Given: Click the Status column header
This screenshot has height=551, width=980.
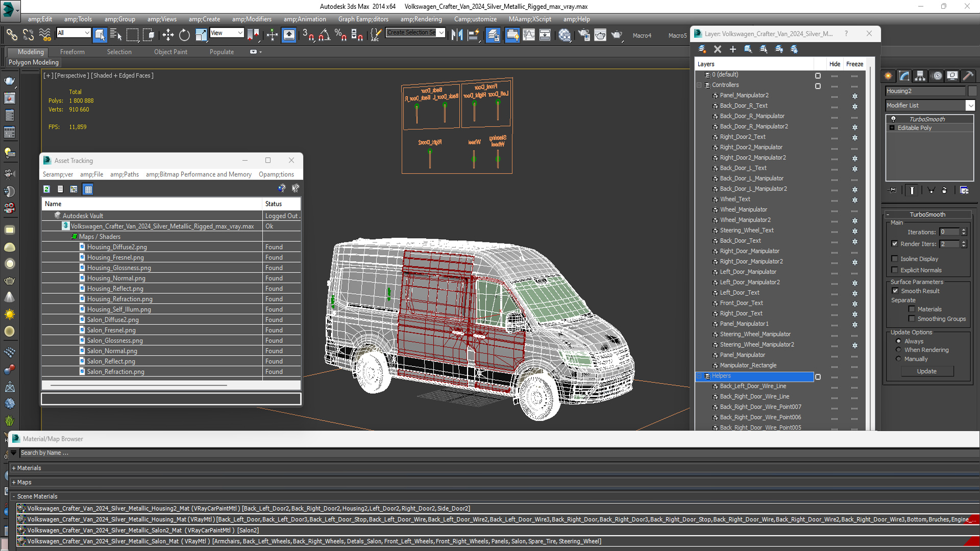Looking at the screenshot, I should (x=281, y=204).
